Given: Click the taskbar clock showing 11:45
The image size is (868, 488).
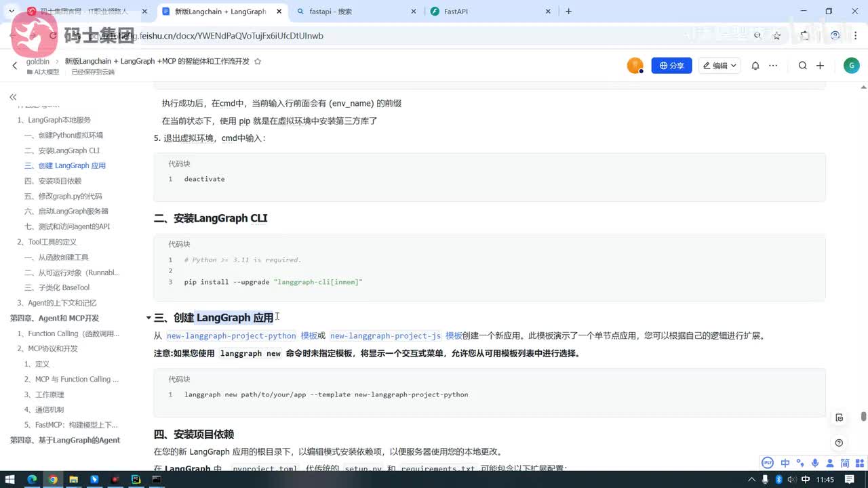Looking at the screenshot, I should point(825,479).
